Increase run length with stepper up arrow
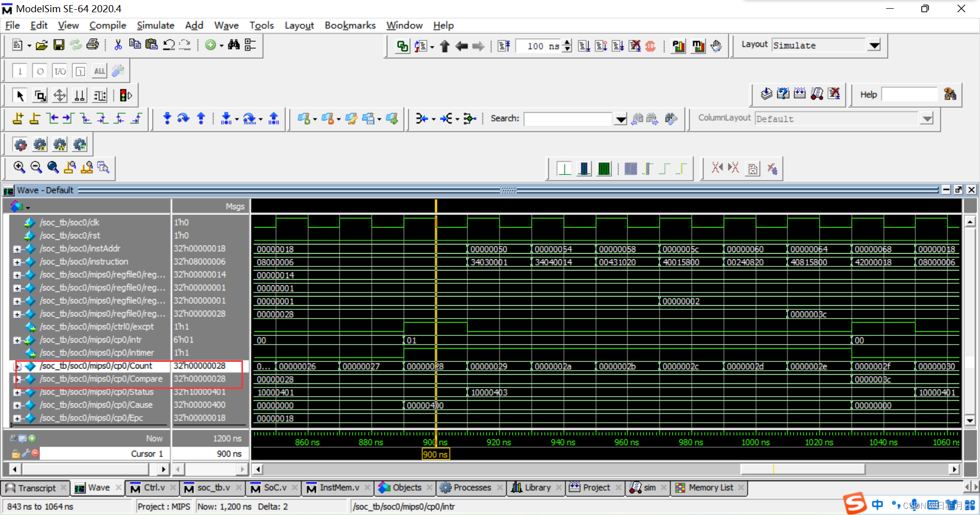This screenshot has height=515, width=980. (x=567, y=42)
